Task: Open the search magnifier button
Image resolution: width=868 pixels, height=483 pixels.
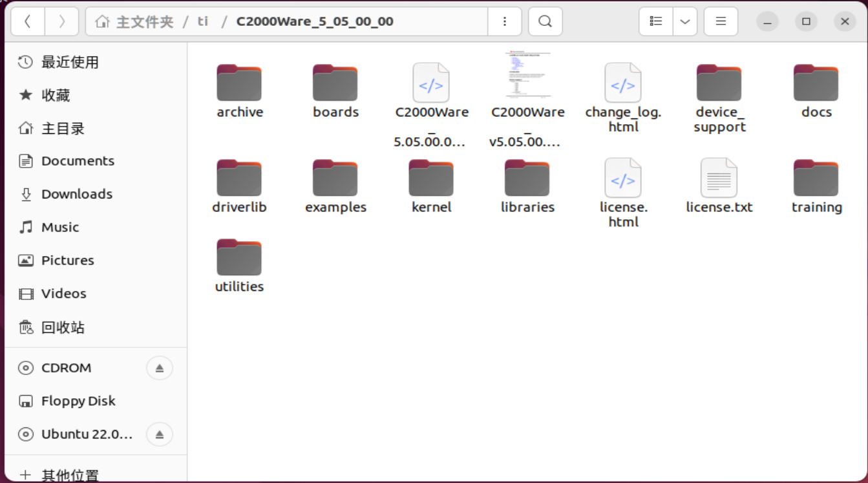Action: (x=545, y=21)
